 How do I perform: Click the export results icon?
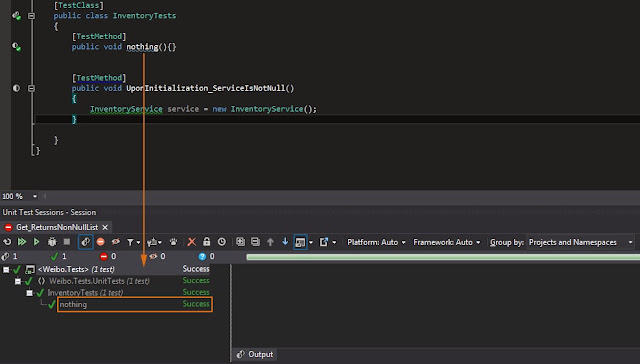point(324,242)
